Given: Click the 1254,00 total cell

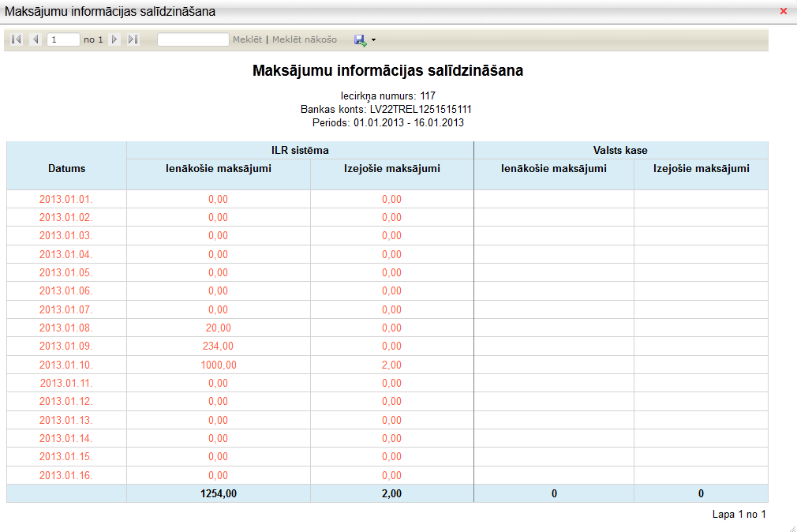Looking at the screenshot, I should (218, 493).
